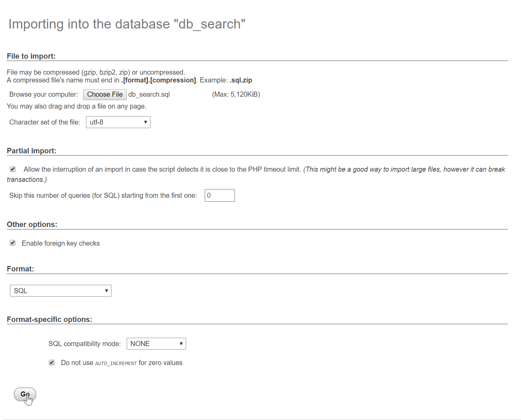This screenshot has width=521, height=420.
Task: Click the SQL compatibility mode label
Action: [x=84, y=344]
